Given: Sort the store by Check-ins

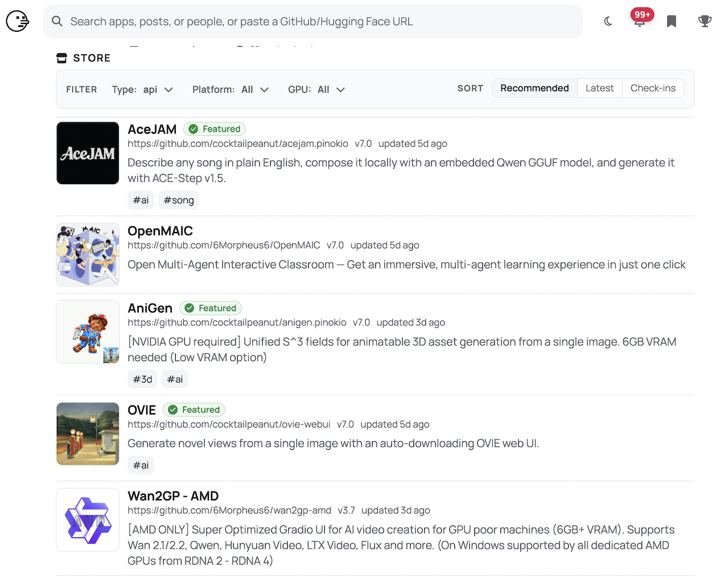Looking at the screenshot, I should [652, 88].
